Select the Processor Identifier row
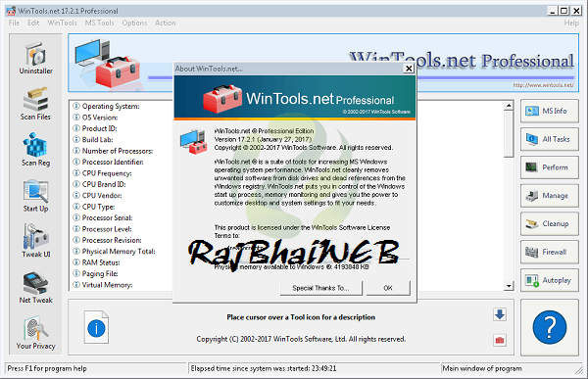588x379 pixels. coord(108,162)
